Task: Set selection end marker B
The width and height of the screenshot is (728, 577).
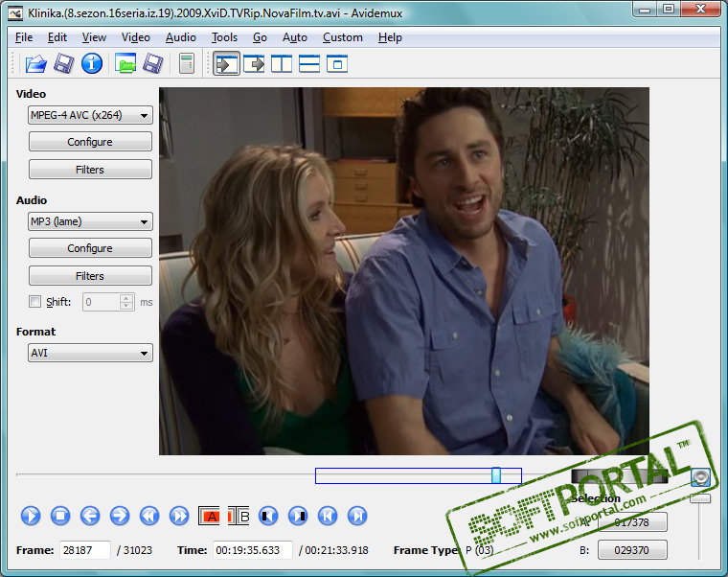Action: (239, 516)
